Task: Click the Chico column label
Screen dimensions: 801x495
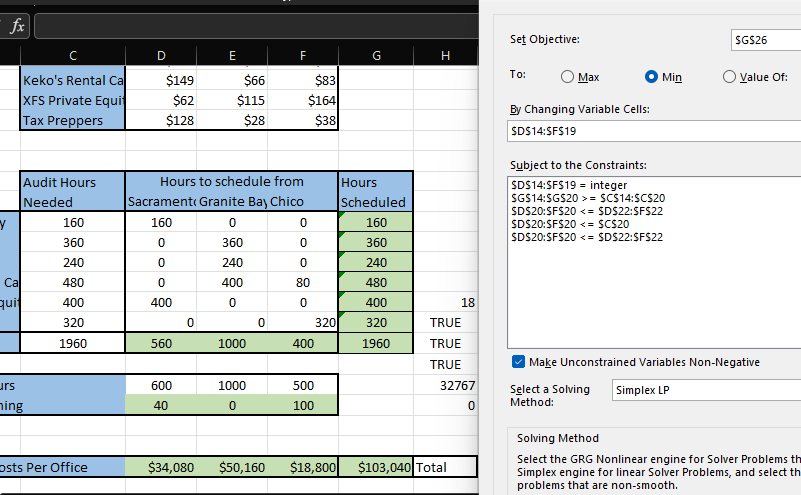Action: tap(303, 202)
